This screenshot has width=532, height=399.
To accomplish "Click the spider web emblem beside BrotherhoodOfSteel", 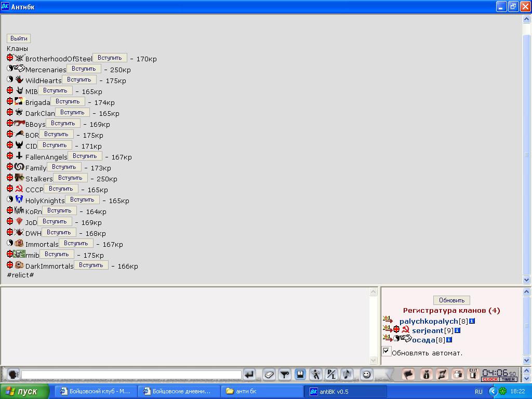I will click(x=19, y=58).
